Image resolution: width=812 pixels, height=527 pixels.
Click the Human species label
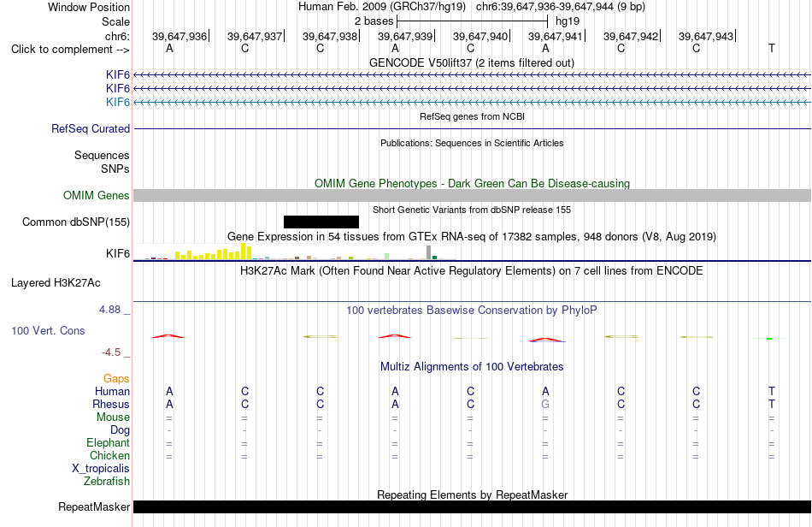112,391
